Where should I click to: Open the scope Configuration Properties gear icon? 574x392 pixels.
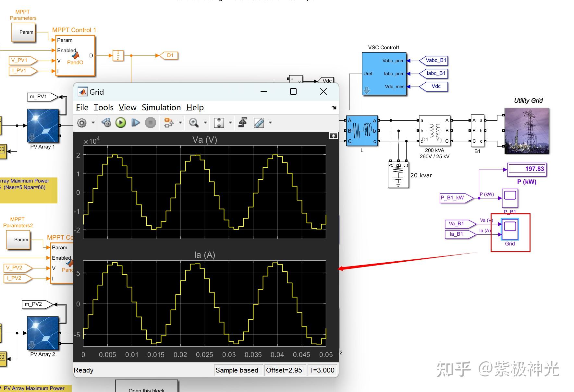82,123
